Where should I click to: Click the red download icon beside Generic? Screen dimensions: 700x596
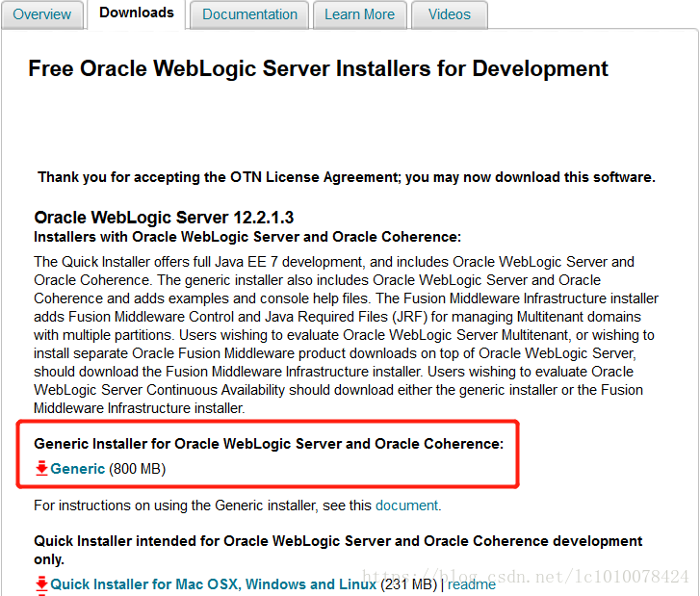coord(41,468)
